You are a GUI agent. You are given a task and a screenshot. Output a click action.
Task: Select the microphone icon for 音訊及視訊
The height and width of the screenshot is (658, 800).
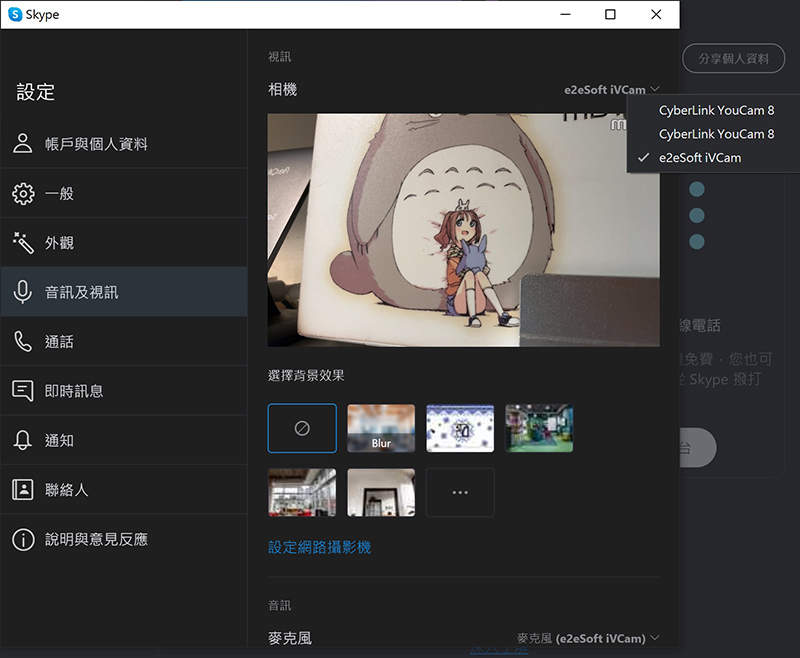pyautogui.click(x=23, y=291)
